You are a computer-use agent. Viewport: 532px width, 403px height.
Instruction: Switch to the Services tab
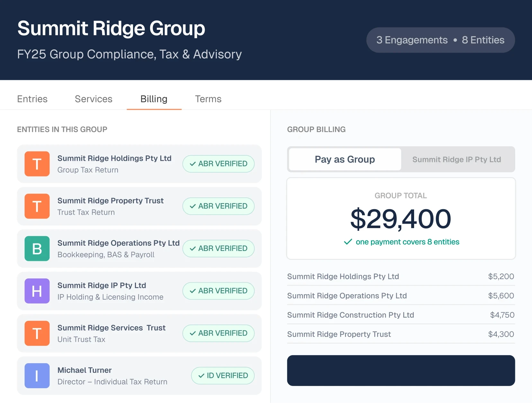(93, 99)
